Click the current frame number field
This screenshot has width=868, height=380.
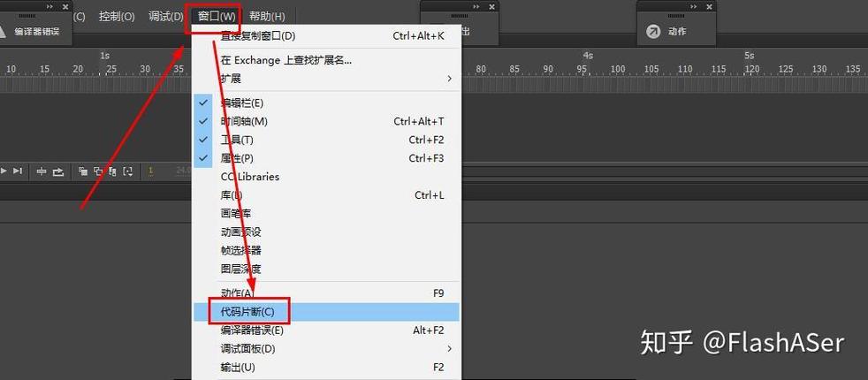[150, 171]
